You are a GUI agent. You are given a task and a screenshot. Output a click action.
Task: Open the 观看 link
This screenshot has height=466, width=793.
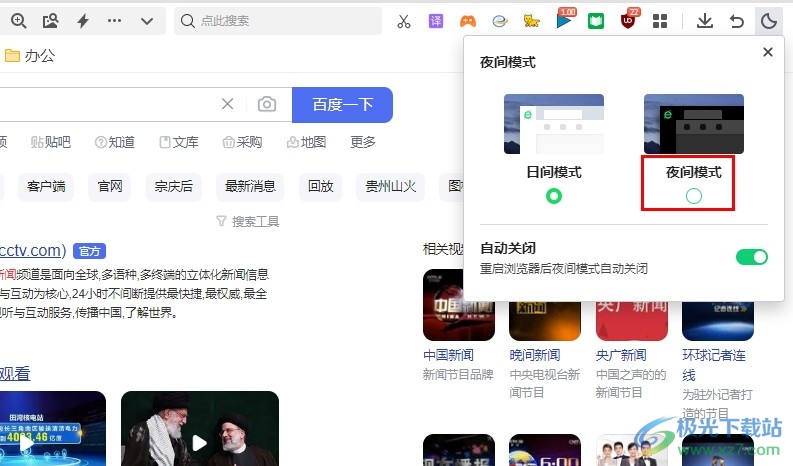[15, 373]
